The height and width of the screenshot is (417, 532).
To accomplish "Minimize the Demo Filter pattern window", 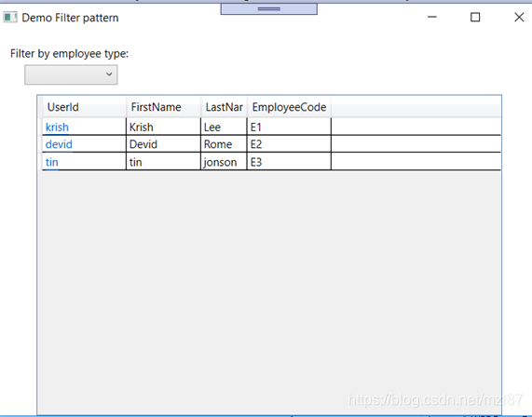I will tap(432, 17).
